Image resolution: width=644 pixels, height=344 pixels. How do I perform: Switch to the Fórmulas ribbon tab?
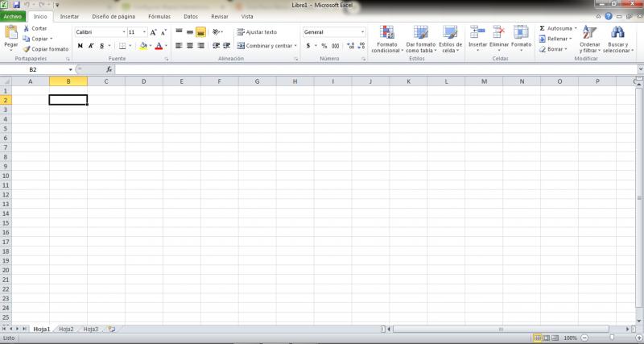point(159,16)
